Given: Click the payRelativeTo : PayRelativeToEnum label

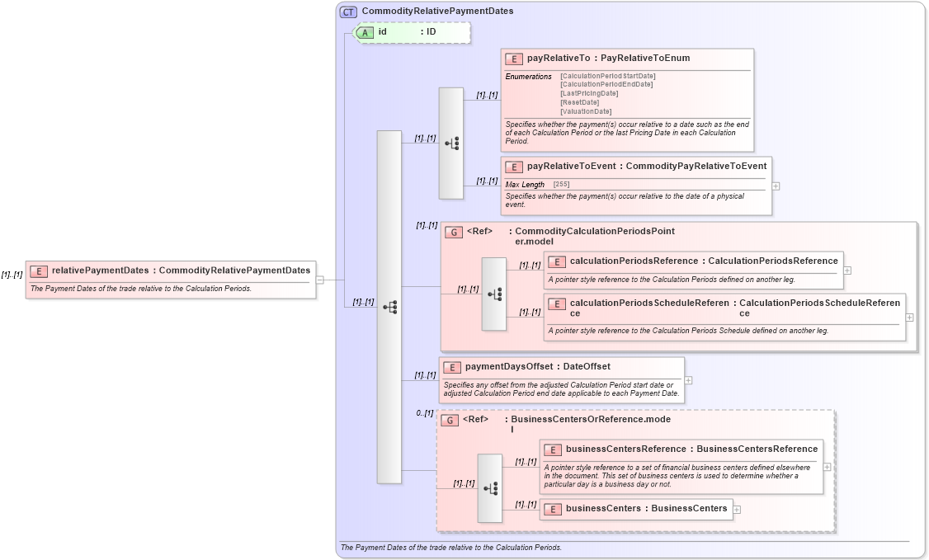Looking at the screenshot, I should (609, 58).
